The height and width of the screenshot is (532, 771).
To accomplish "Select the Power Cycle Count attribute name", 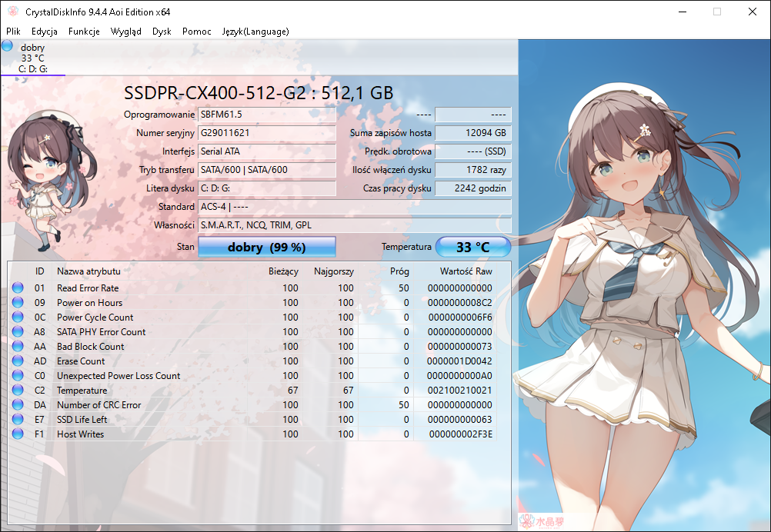I will click(x=95, y=318).
